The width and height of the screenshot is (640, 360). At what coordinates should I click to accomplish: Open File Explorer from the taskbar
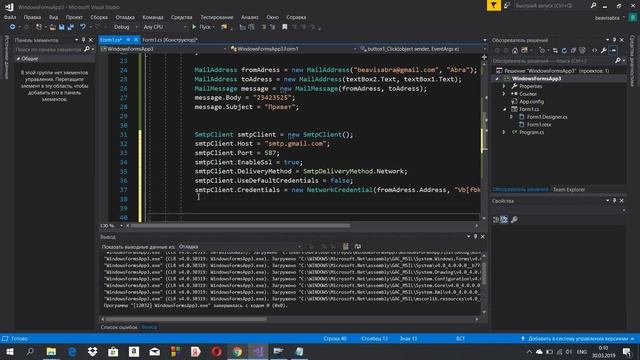click(51, 351)
